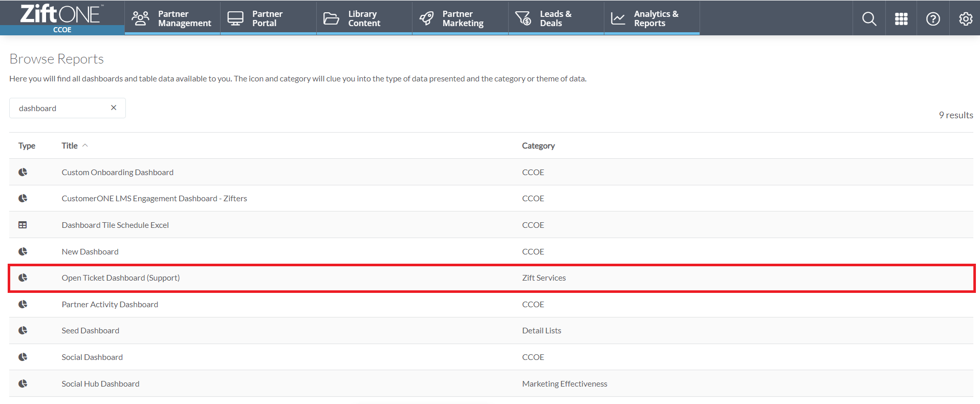Open the Social Hub Dashboard report
The width and height of the screenshot is (980, 404).
pyautogui.click(x=100, y=384)
